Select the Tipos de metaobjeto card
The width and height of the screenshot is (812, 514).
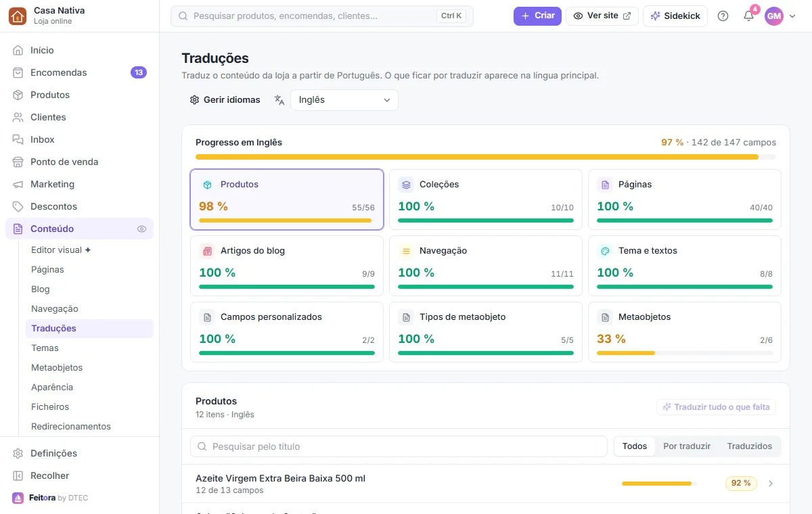486,332
